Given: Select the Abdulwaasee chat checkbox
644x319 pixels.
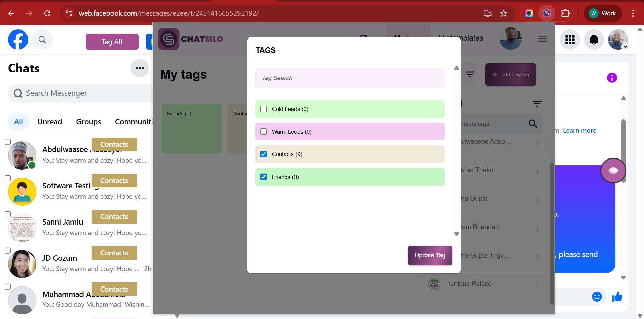Looking at the screenshot, I should [x=8, y=142].
